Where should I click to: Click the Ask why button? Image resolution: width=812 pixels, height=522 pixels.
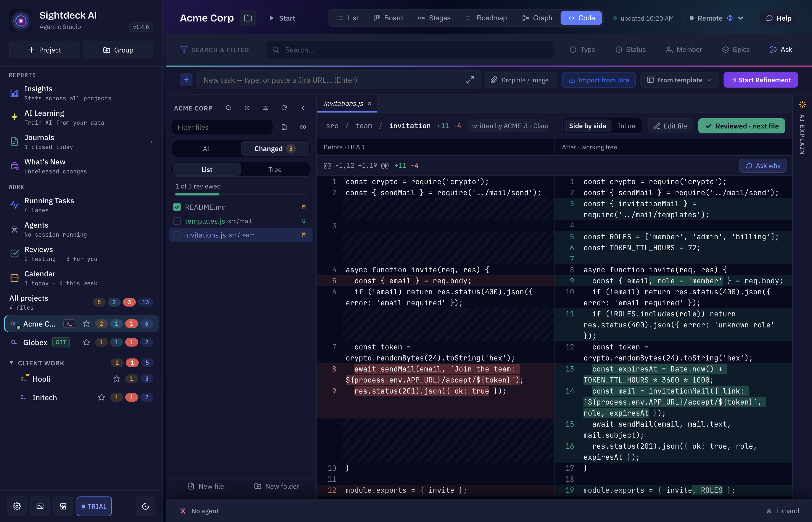pos(763,165)
